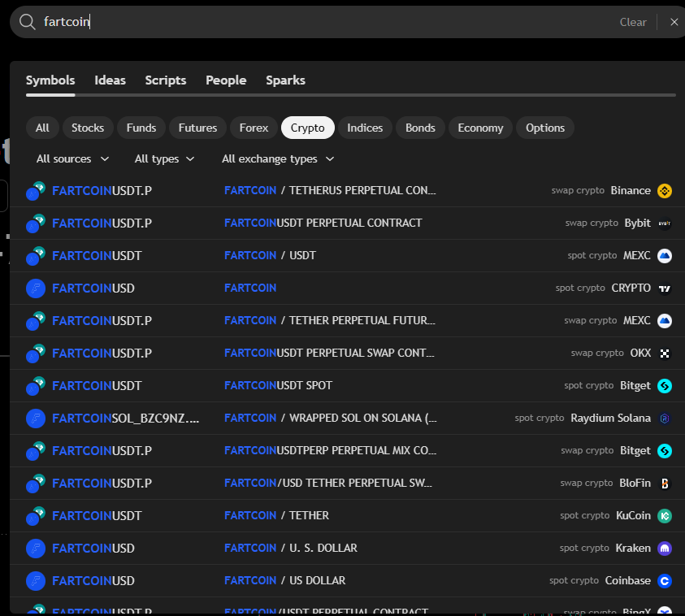Click 'FARTCOIN / TETHER PERPETUAL FUTUR...' description
The width and height of the screenshot is (685, 616).
pos(330,320)
